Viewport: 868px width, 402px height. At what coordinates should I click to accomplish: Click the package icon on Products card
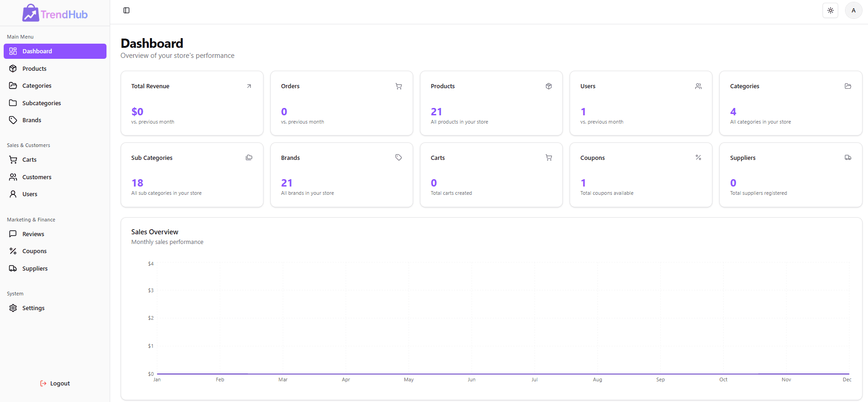tap(549, 86)
